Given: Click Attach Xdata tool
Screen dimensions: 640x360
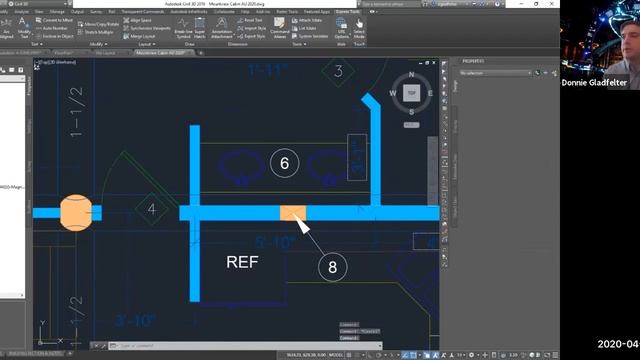Looking at the screenshot, I should [x=307, y=20].
